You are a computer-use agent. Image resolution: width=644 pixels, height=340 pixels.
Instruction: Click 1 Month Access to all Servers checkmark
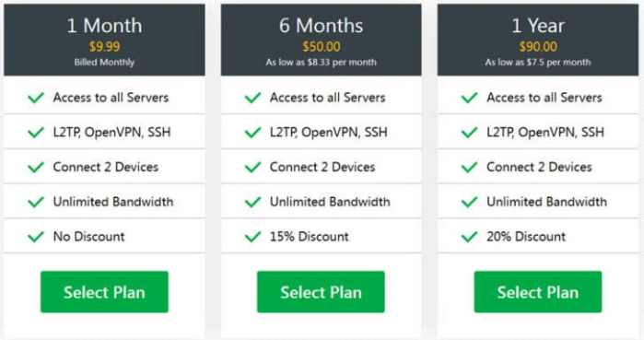click(36, 98)
